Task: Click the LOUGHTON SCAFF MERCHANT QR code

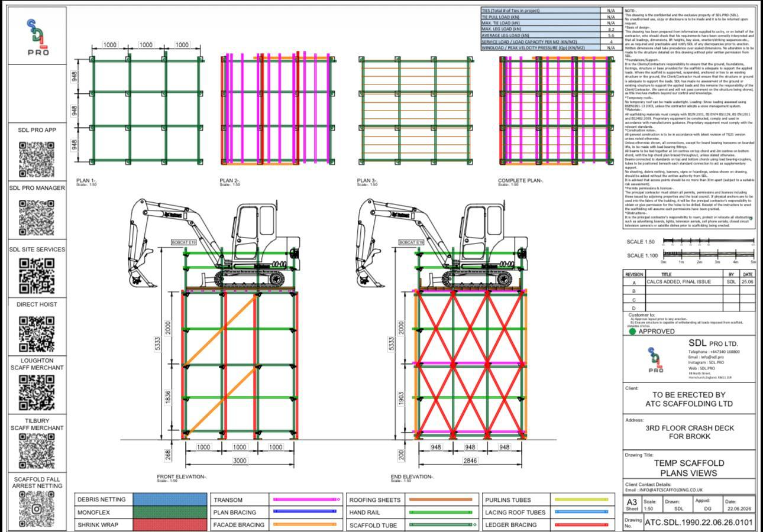Action: (37, 392)
